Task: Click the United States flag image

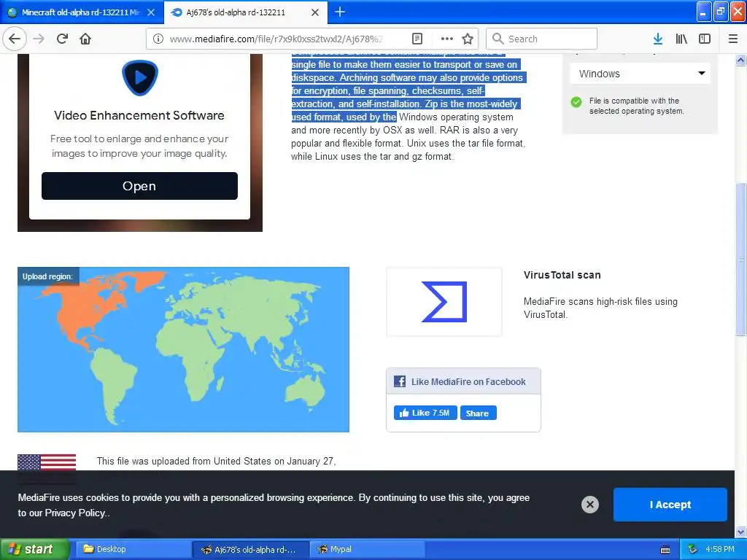Action: pos(47,462)
